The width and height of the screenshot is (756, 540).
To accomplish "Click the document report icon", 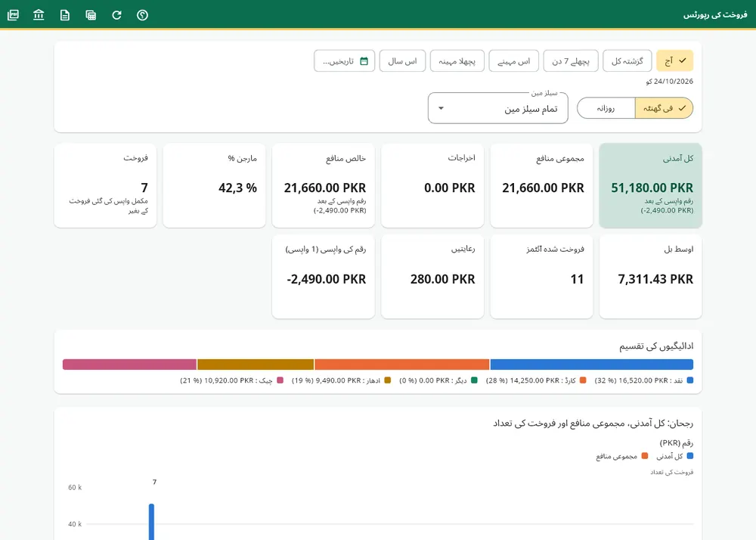I will click(64, 15).
